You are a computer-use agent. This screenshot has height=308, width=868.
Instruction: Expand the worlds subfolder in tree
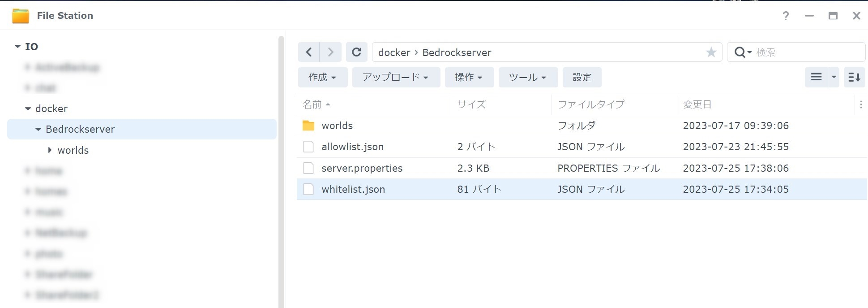pos(50,150)
